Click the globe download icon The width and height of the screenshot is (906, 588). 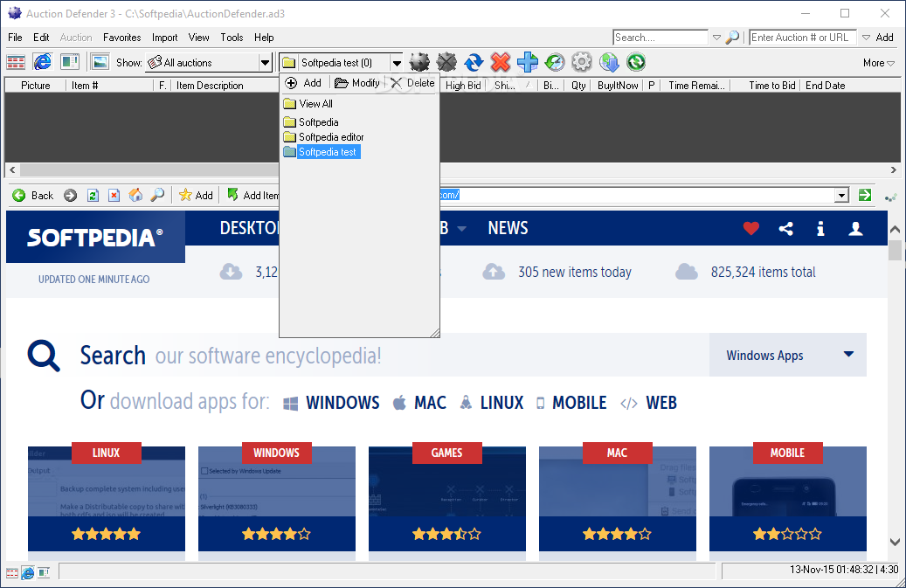point(609,62)
